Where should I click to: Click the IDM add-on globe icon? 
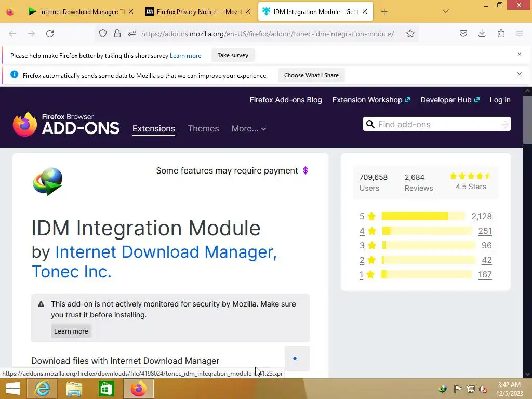click(47, 181)
